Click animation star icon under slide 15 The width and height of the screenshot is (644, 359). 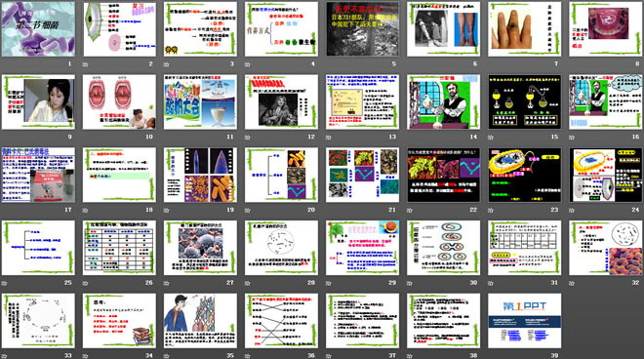pyautogui.click(x=491, y=138)
